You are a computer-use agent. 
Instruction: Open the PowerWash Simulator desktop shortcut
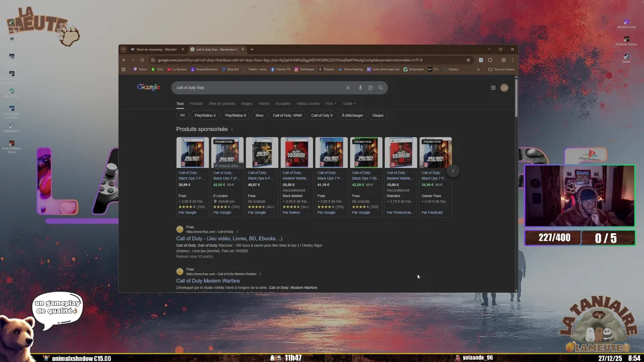coord(12,112)
